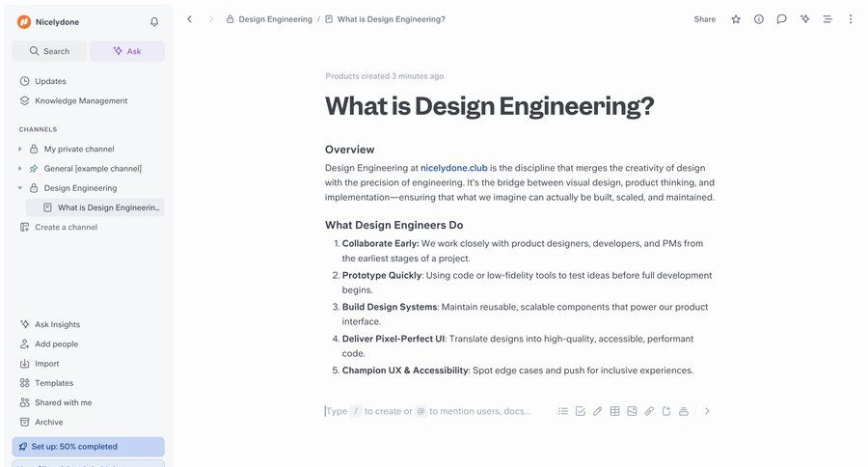
Task: Attach a file with paperclip icon
Action: point(649,411)
